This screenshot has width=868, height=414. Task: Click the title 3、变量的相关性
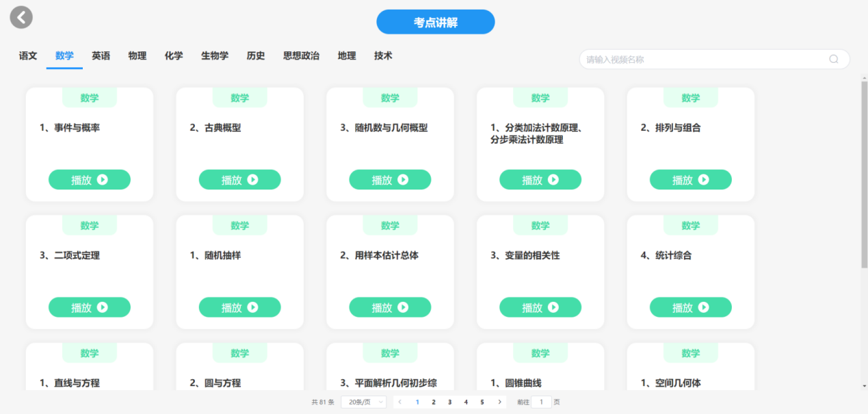click(x=525, y=255)
